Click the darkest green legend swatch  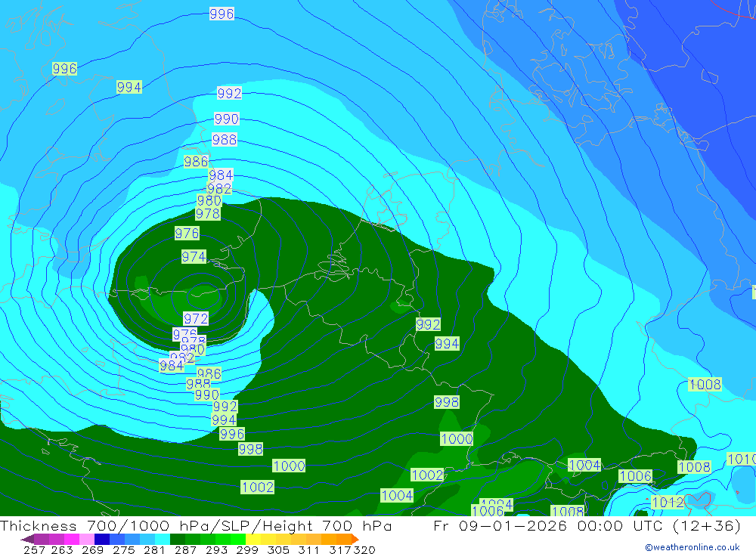pyautogui.click(x=178, y=539)
